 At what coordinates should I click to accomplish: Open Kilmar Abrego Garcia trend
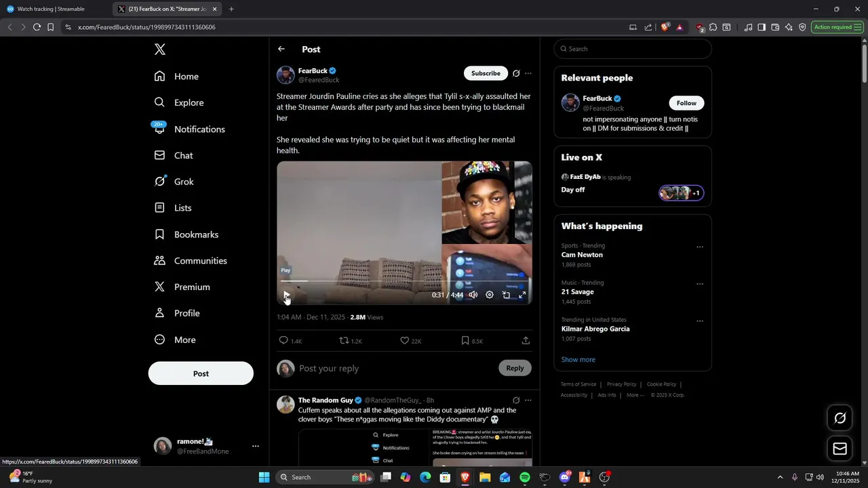click(595, 329)
